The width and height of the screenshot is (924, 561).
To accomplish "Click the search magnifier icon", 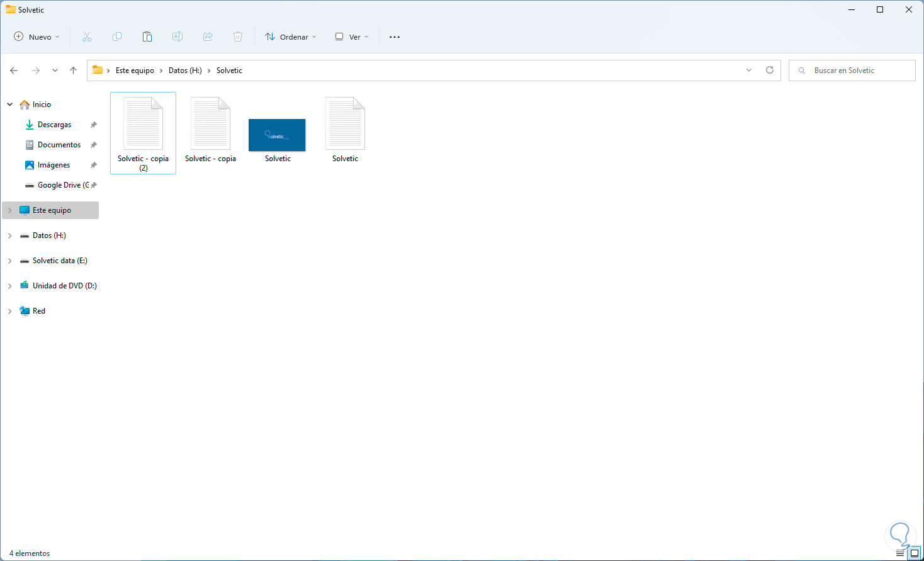I will (x=802, y=71).
